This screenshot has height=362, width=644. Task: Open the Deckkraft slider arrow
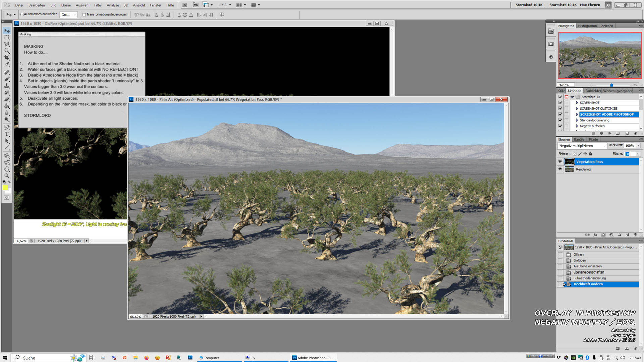click(x=638, y=145)
